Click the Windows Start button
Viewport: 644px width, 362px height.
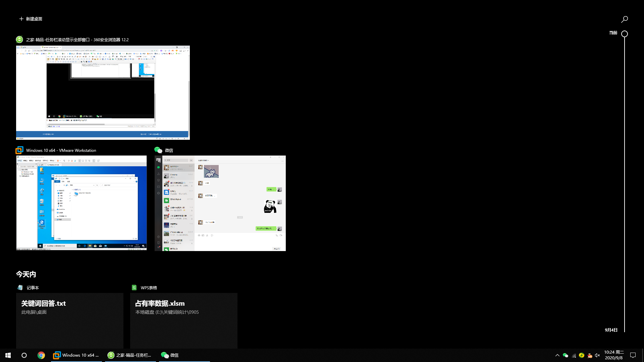8,355
